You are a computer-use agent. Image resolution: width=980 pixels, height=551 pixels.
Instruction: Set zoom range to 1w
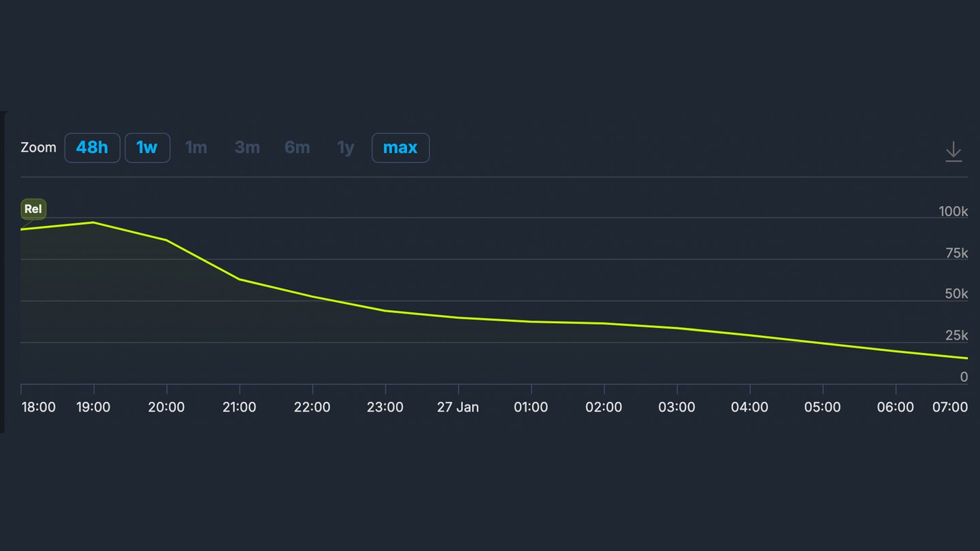147,148
